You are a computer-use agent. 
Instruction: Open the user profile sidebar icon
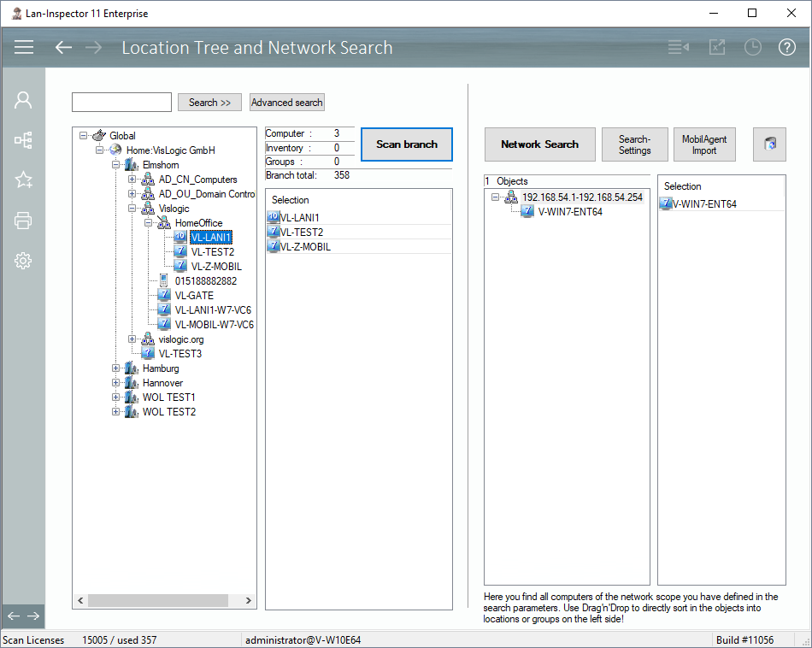click(23, 100)
